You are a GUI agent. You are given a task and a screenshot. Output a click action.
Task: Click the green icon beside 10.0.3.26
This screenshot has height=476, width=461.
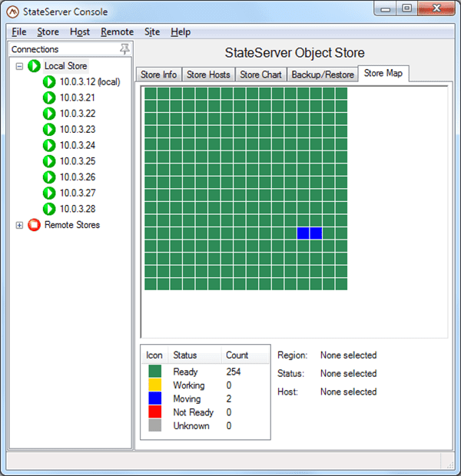tap(49, 177)
